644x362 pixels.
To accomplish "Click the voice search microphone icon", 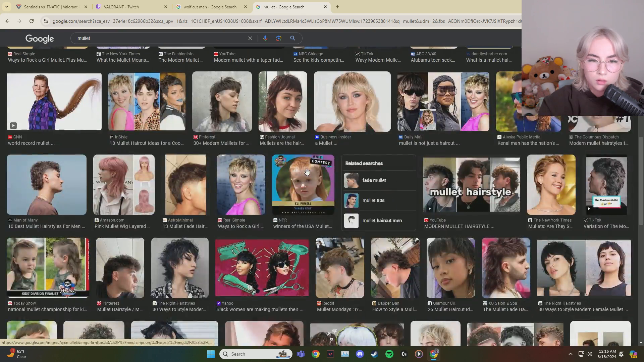I will 265,38.
